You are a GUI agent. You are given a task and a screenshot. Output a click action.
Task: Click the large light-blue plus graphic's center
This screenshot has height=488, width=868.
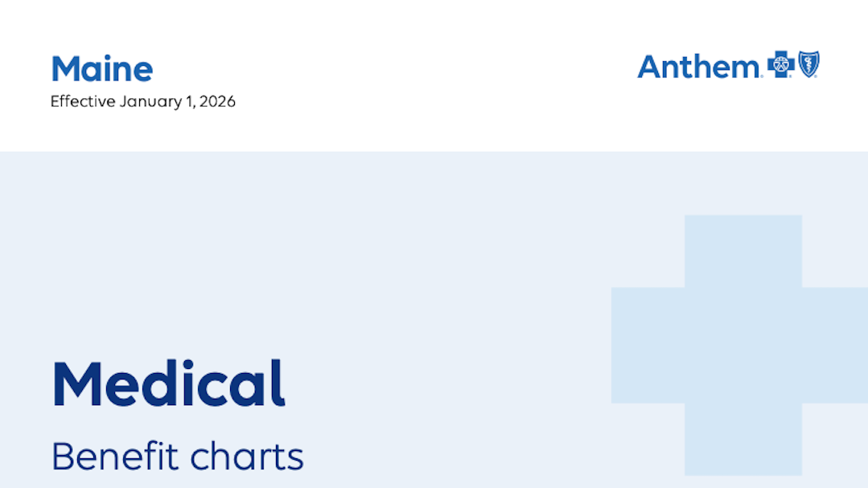coord(743,345)
